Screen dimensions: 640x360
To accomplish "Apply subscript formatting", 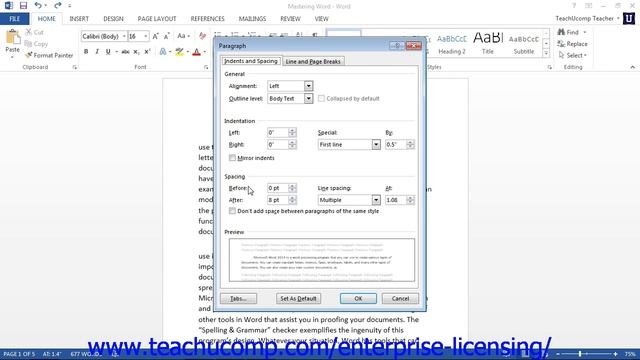I will pos(136,52).
